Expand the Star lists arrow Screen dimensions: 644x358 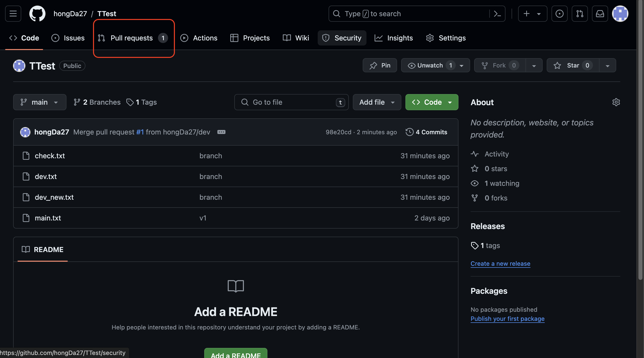pyautogui.click(x=608, y=65)
